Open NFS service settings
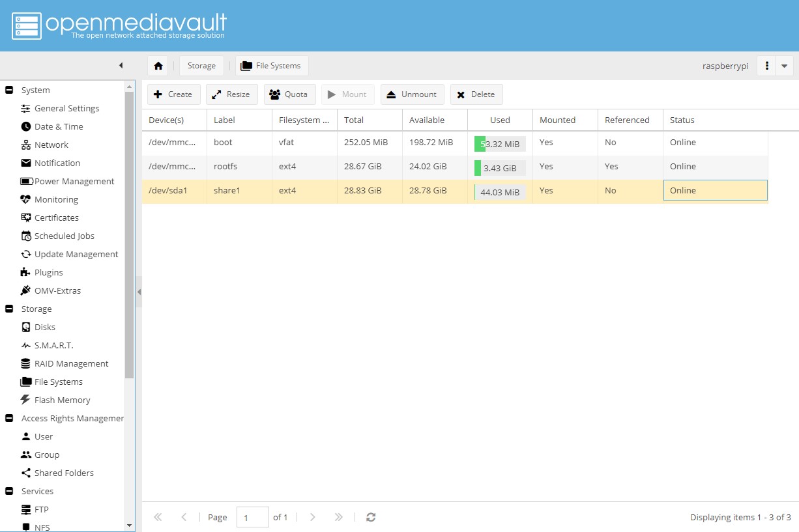The image size is (799, 532). 41,527
